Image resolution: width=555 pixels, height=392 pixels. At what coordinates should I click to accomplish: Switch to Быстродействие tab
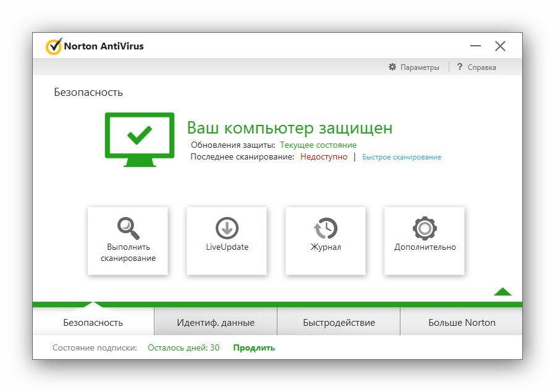click(339, 322)
